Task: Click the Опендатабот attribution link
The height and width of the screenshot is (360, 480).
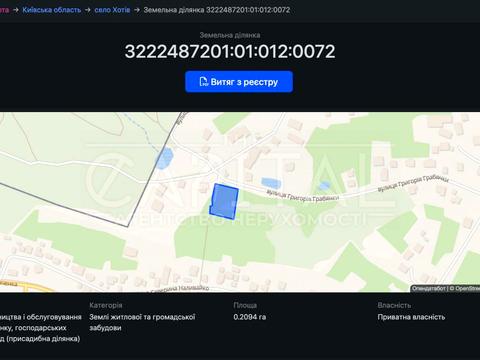Action: click(429, 288)
